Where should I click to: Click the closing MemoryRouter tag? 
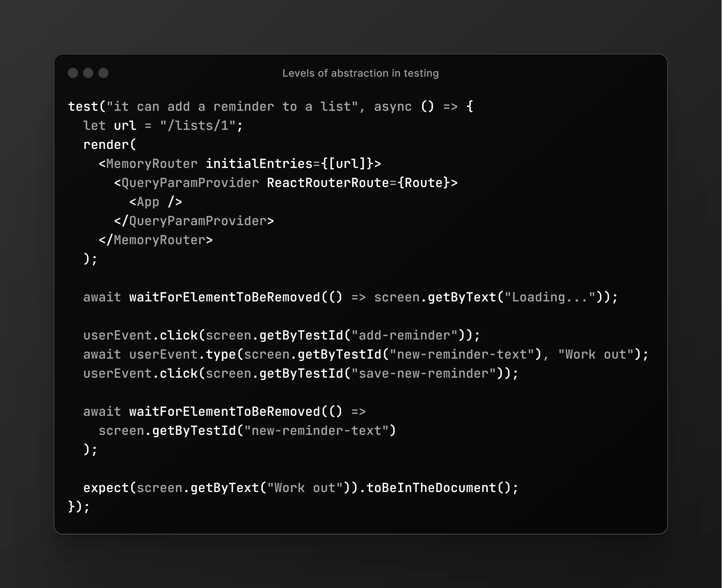156,240
